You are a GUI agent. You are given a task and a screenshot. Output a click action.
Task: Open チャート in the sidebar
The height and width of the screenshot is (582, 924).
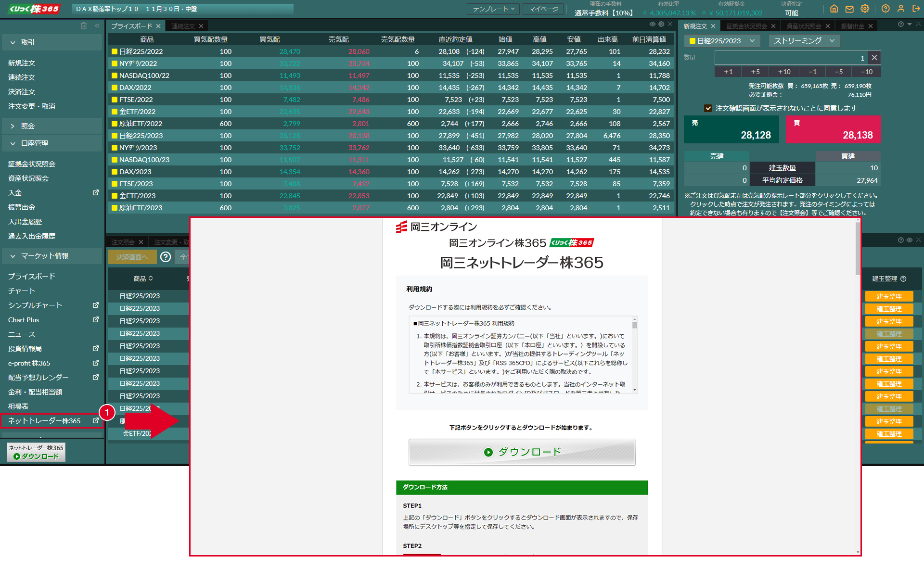point(22,291)
